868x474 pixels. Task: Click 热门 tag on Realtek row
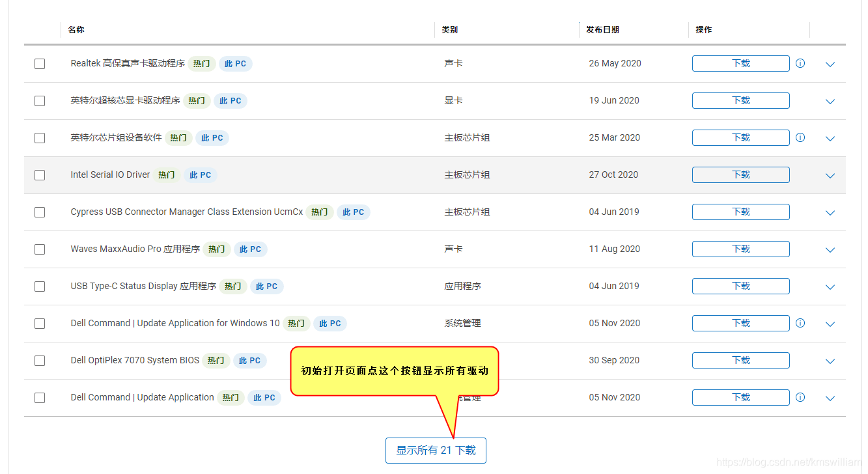click(x=202, y=64)
